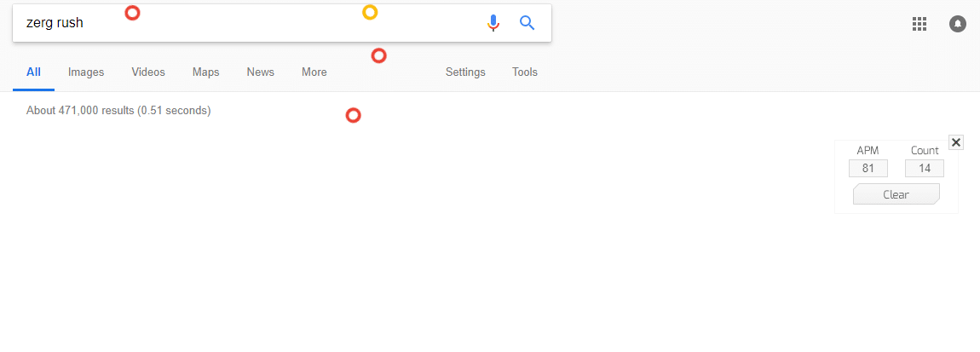Viewport: 980px width, 352px height.
Task: Expand the More search menu
Action: 314,72
